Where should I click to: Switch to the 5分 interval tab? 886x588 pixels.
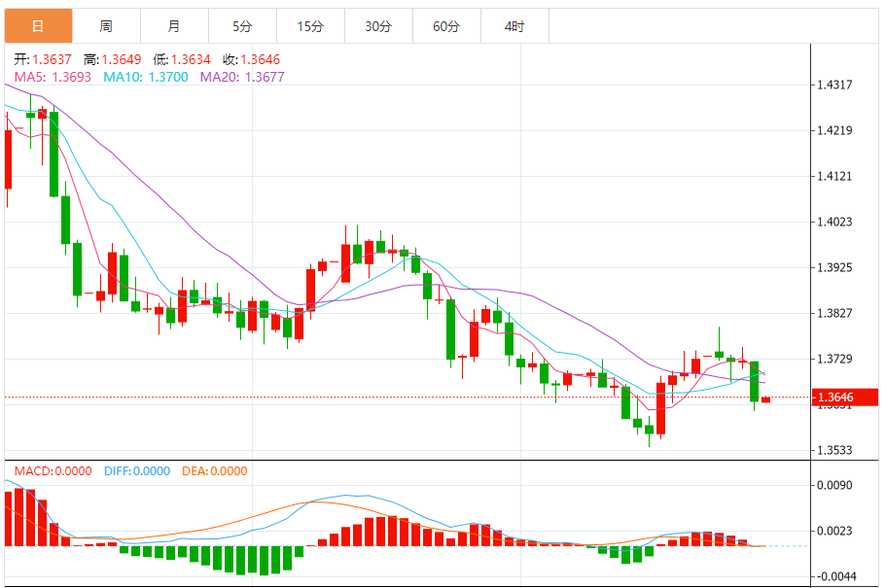(x=242, y=26)
